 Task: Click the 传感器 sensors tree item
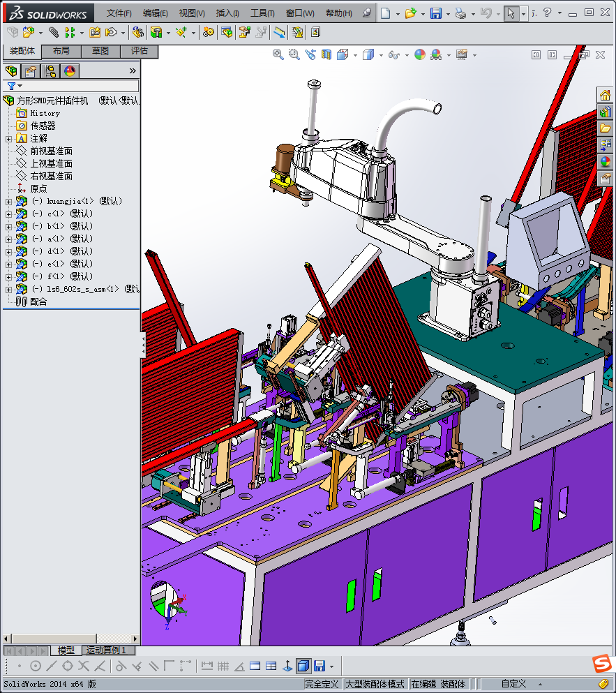click(43, 126)
